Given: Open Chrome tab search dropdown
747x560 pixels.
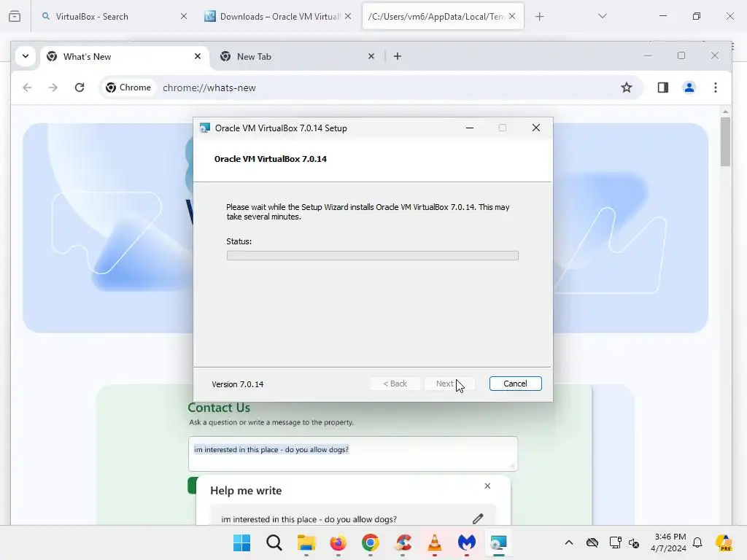Looking at the screenshot, I should tap(26, 56).
